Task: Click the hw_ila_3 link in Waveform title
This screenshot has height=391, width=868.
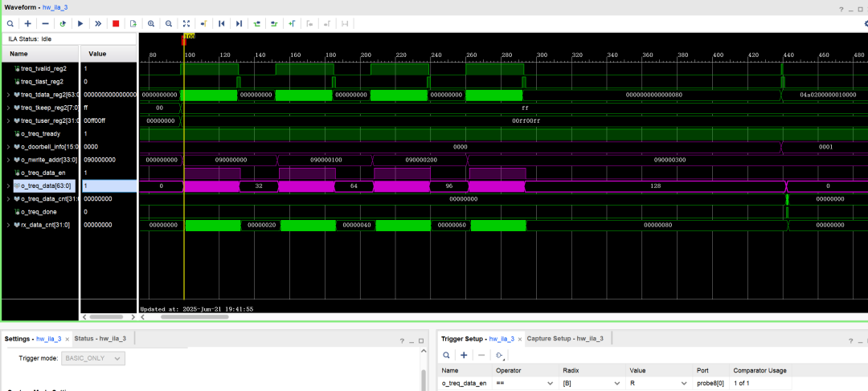Action: tap(55, 7)
